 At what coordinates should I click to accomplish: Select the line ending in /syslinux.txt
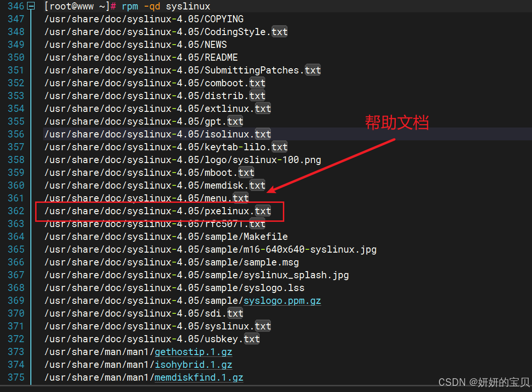tap(158, 326)
